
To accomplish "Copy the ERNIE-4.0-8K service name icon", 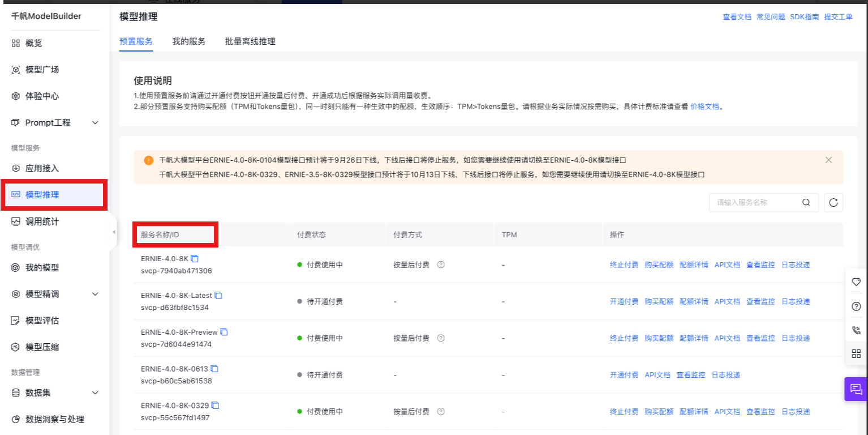I will [195, 258].
